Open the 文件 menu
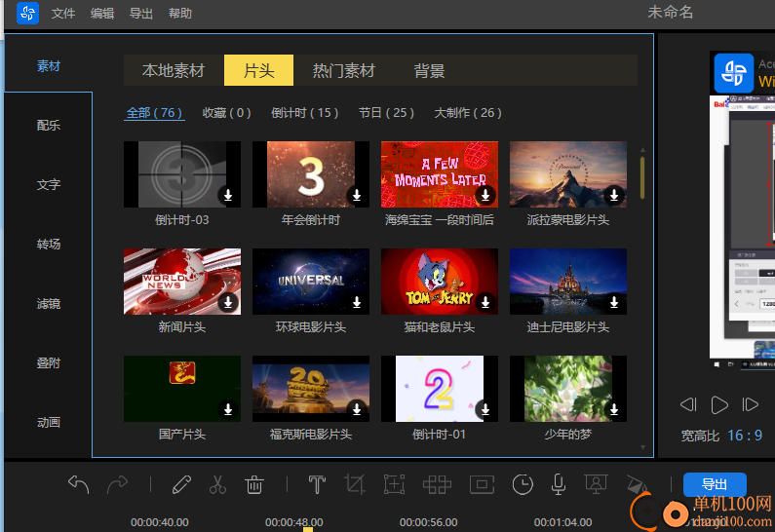This screenshot has width=775, height=532. [x=63, y=14]
